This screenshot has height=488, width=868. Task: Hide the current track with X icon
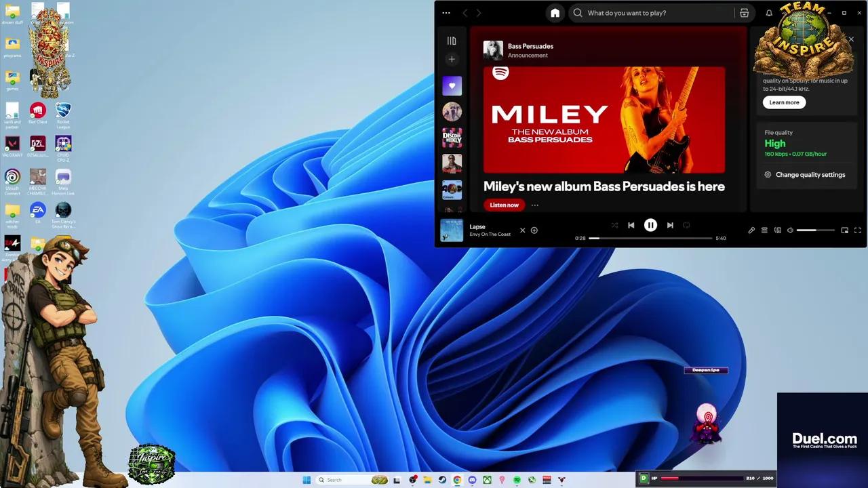pos(522,230)
